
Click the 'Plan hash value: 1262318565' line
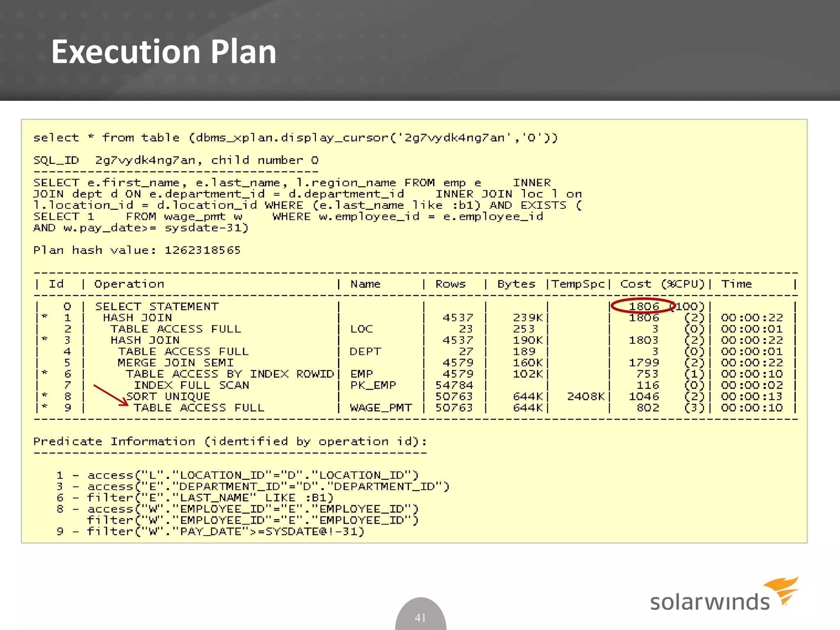click(x=137, y=250)
